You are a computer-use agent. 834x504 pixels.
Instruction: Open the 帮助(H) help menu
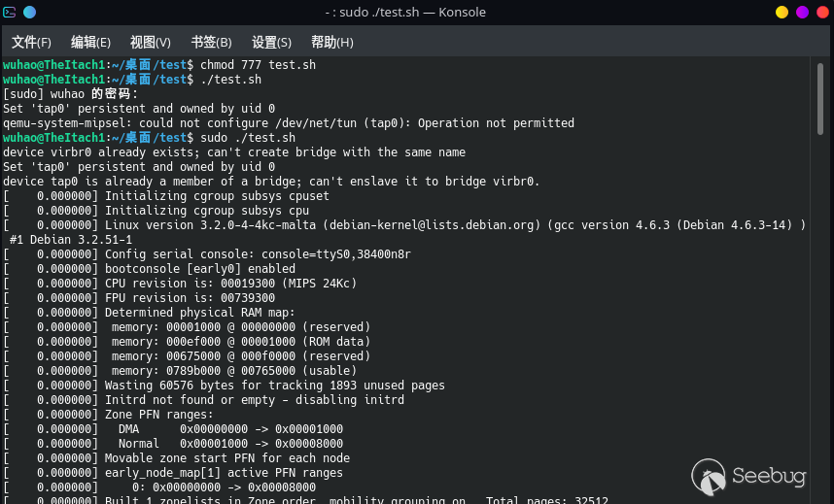[x=331, y=43]
